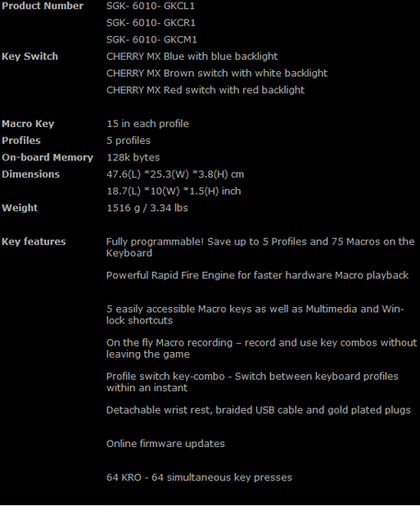Select product number SGK-6010-GKCL1
420x506 pixels.
pos(151,6)
